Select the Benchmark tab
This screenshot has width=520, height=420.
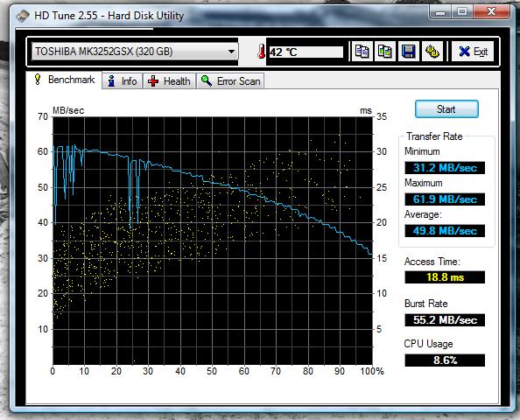[64, 80]
